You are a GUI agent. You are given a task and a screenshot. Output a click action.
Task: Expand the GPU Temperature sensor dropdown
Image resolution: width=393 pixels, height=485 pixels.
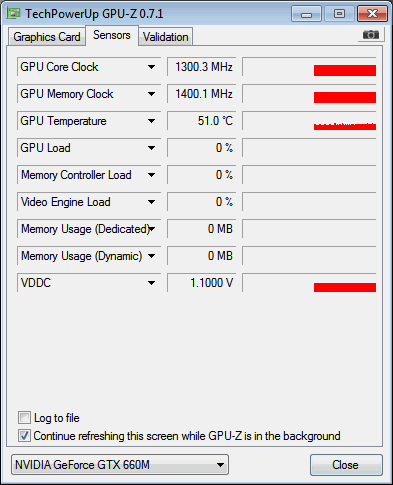pyautogui.click(x=151, y=121)
